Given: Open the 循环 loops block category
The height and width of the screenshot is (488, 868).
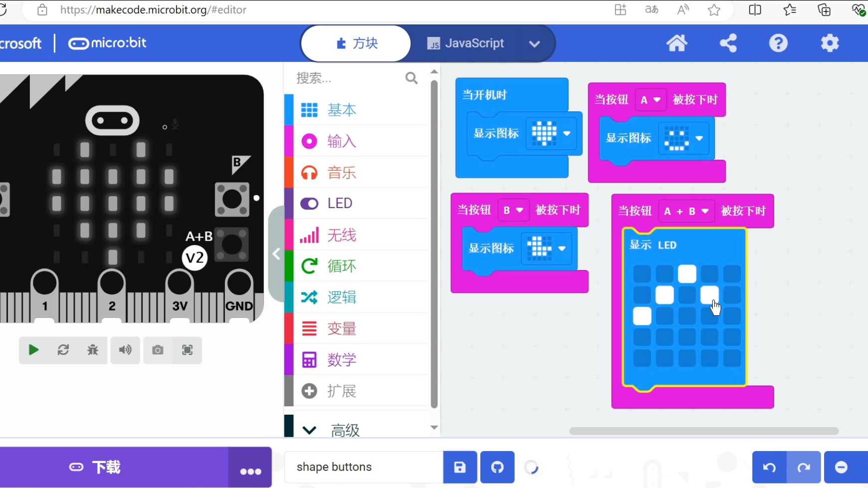Looking at the screenshot, I should (357, 266).
